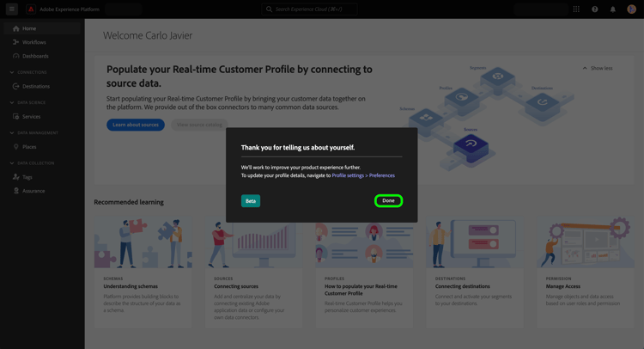Viewport: 644px width, 349px height.
Task: Click the Workflows icon
Action: point(16,42)
